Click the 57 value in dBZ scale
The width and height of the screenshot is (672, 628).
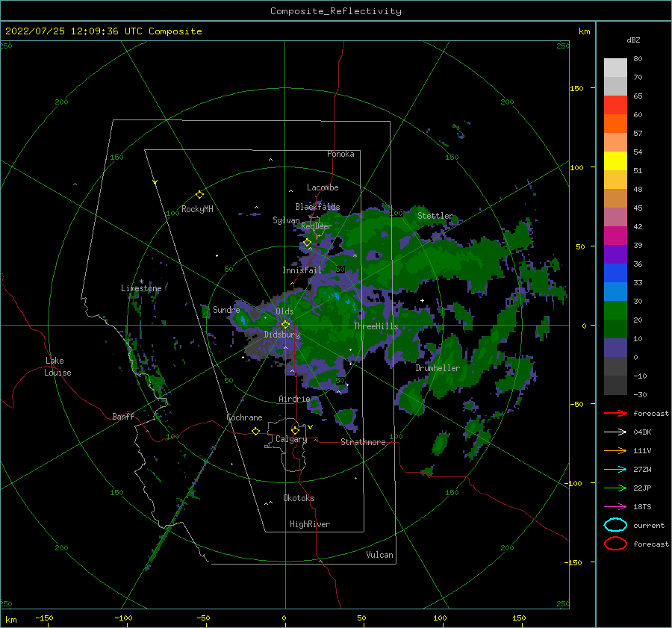[638, 134]
